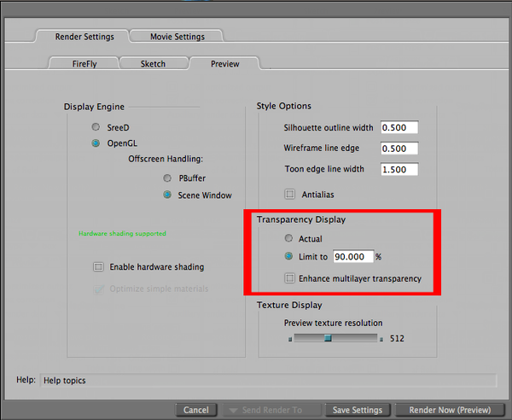Click the Offscreen Handling label
The width and height of the screenshot is (512, 420).
pos(166,159)
